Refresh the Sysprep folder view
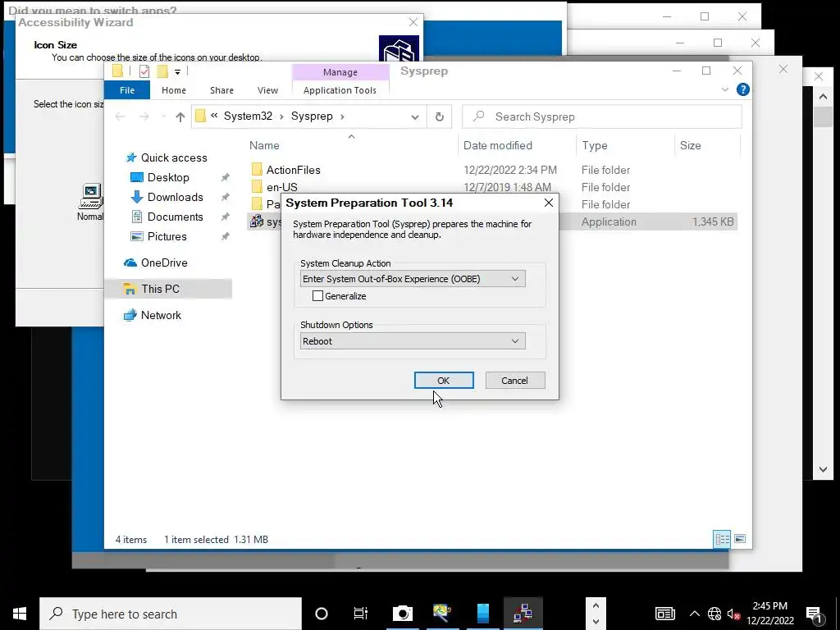 (440, 116)
